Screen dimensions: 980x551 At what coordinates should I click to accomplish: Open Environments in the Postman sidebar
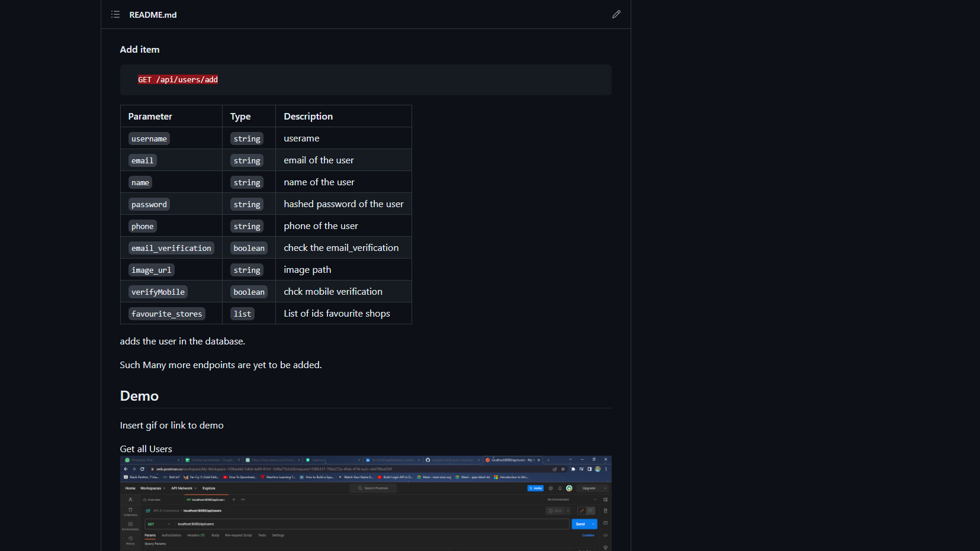point(130,526)
